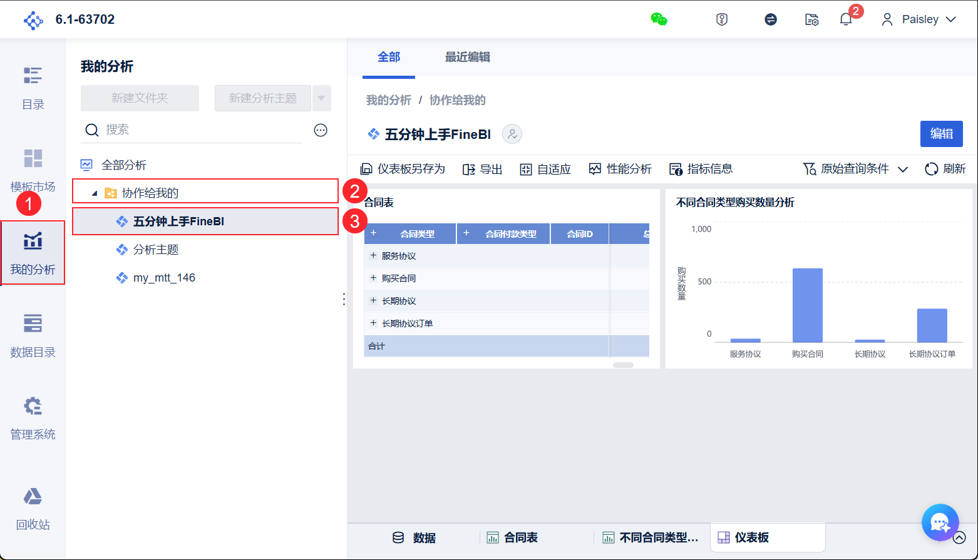Expand the 合同类型 column header plus
Image resolution: width=978 pixels, height=560 pixels.
point(373,233)
